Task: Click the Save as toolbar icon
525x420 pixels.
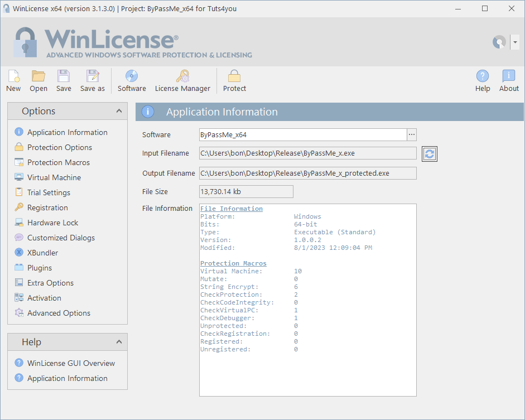Action: [x=93, y=81]
